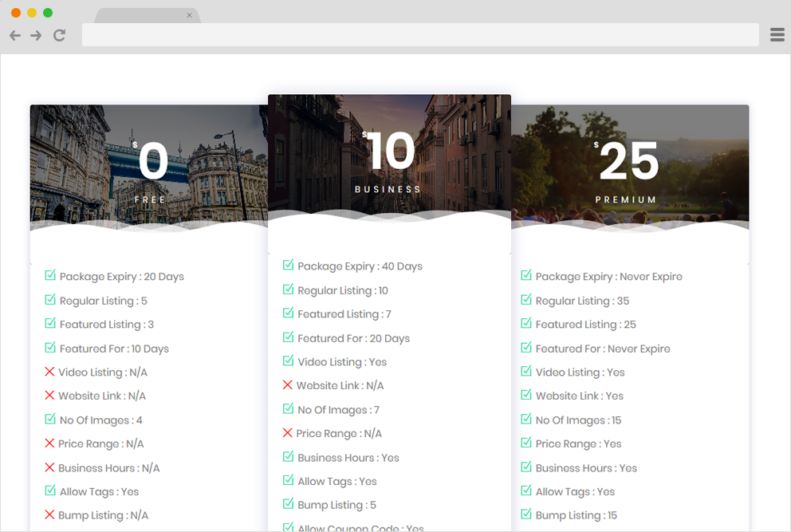Click the text "No Of Images : 7"
Screen dimensions: 791x532
point(339,410)
